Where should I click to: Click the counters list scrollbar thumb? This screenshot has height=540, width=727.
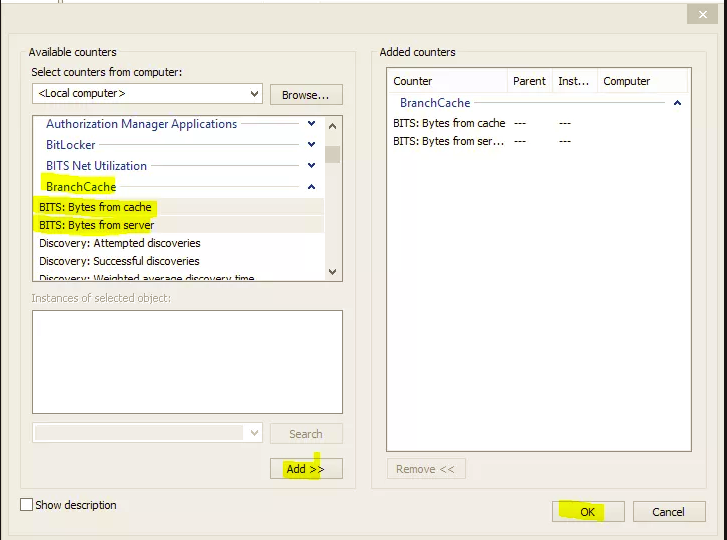pyautogui.click(x=332, y=154)
